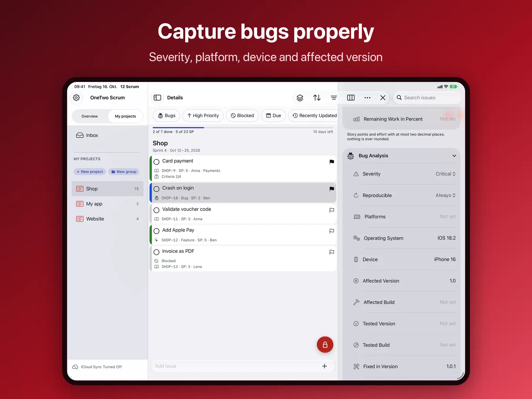Click the bug icon in Bug Analysis header
The height and width of the screenshot is (399, 532).
[x=351, y=156]
